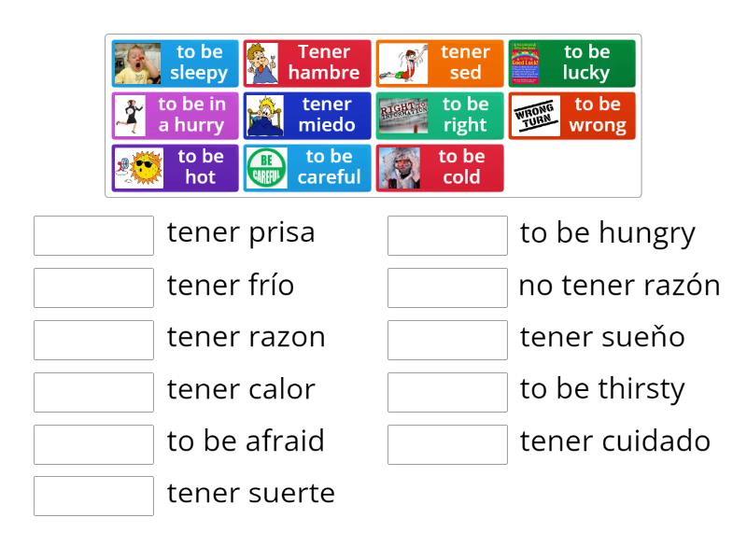
Task: Click the empty slot next to 'tener suerte'
Action: tap(93, 497)
